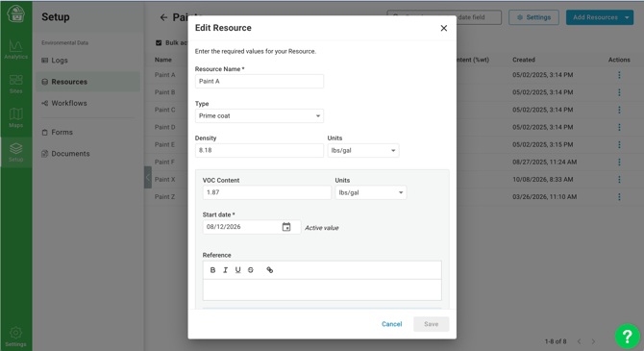Viewport: 644px width, 351px height.
Task: Open actions menu for Paint E row
Action: point(619,144)
